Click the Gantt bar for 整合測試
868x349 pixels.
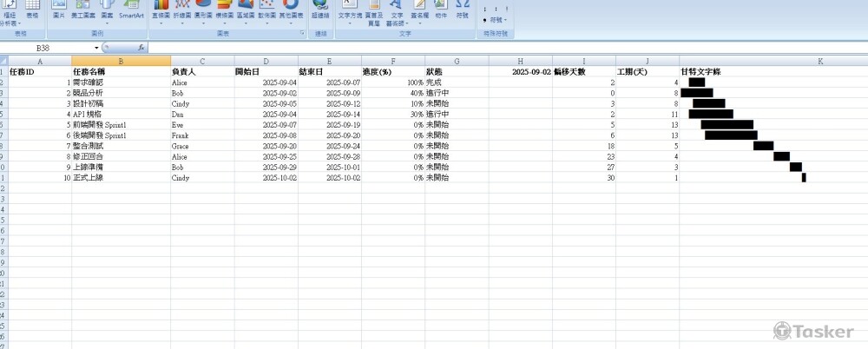[763, 146]
